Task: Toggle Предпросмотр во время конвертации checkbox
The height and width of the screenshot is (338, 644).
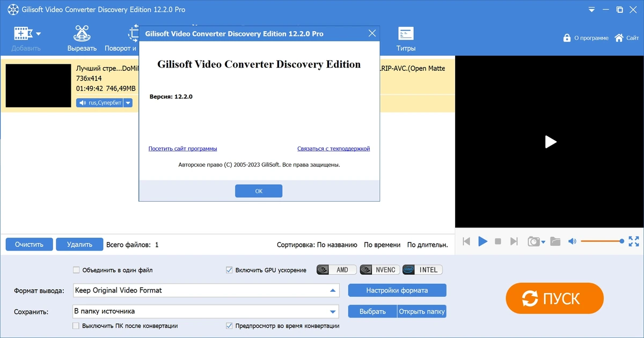Action: (230, 326)
